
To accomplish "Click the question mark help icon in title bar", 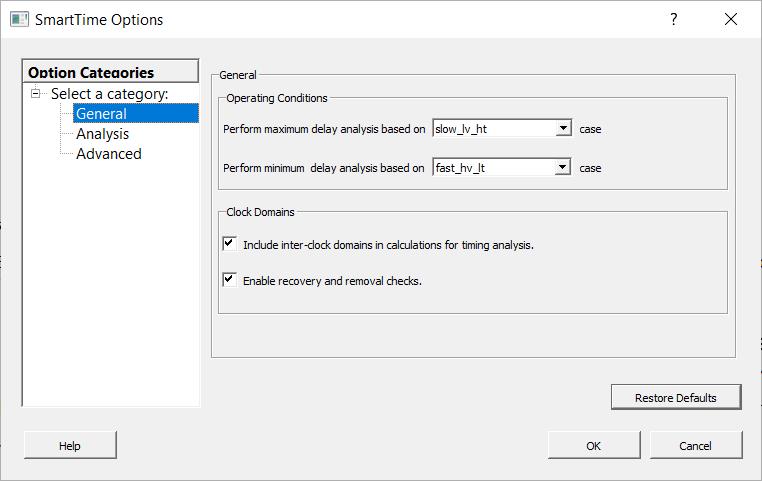I will pyautogui.click(x=674, y=19).
